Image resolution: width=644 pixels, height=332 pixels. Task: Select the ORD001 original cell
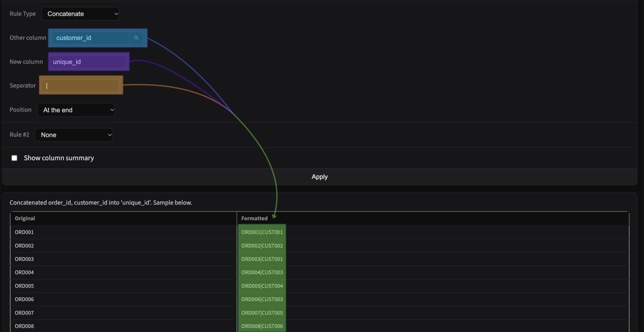tap(123, 232)
